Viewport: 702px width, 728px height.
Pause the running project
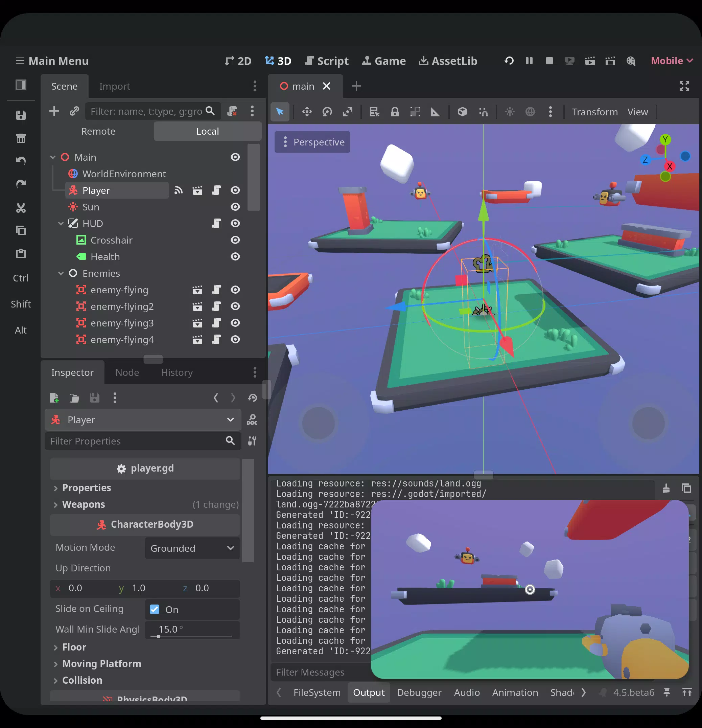529,61
